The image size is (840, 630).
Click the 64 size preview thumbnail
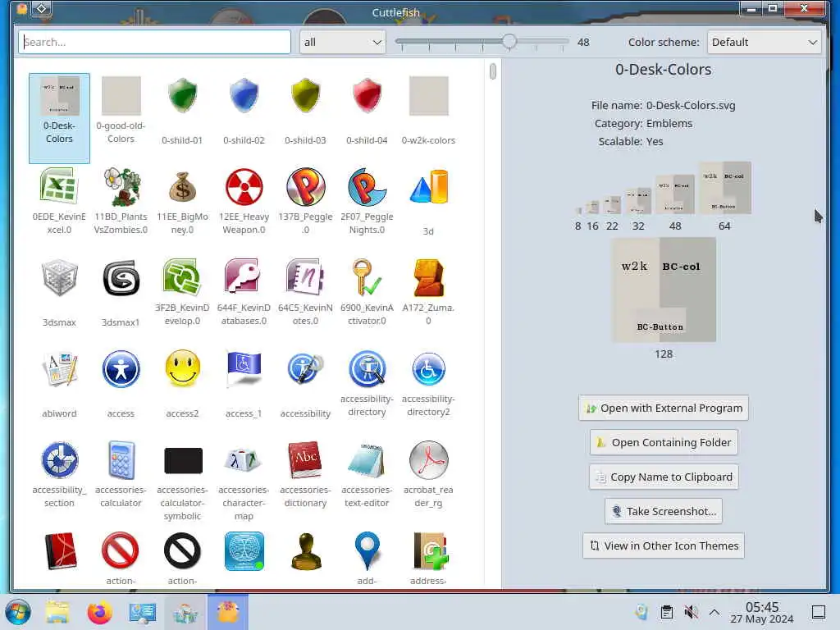pos(725,188)
